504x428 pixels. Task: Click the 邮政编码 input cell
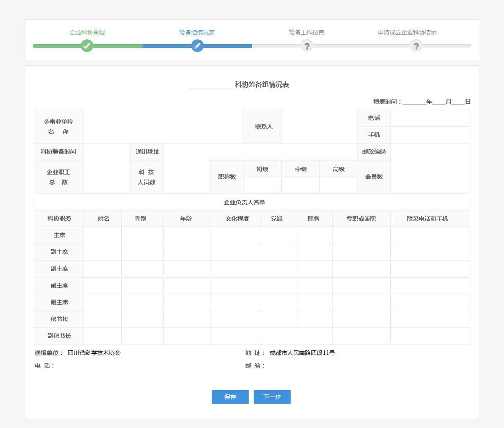click(430, 152)
